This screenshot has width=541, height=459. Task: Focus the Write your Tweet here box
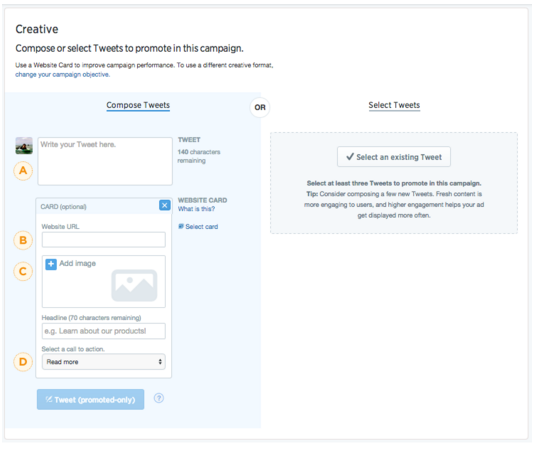point(105,161)
